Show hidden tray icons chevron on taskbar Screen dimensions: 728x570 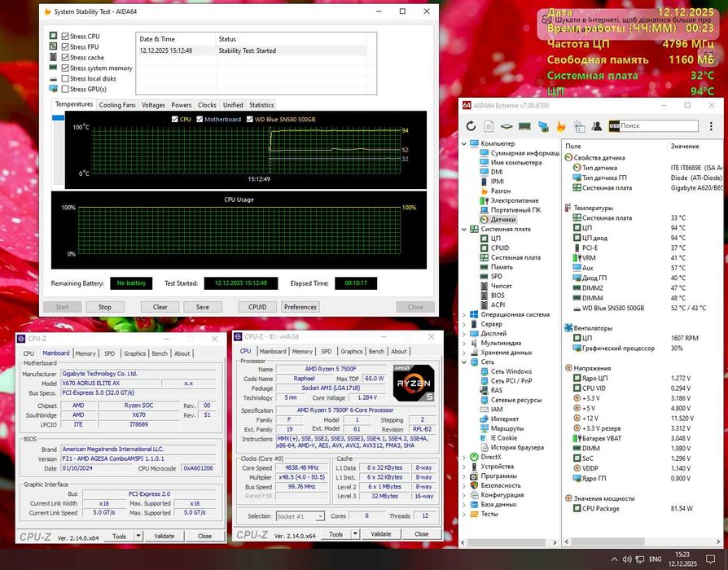614,559
